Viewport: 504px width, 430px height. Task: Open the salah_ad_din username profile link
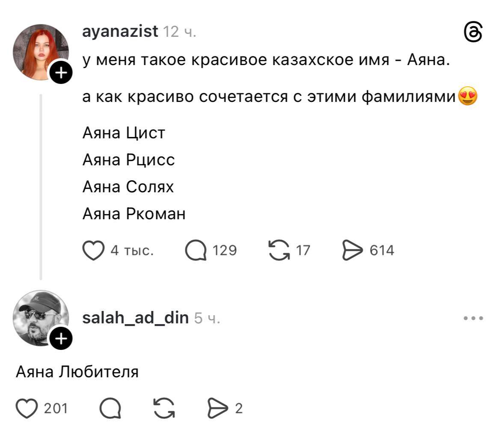(135, 318)
